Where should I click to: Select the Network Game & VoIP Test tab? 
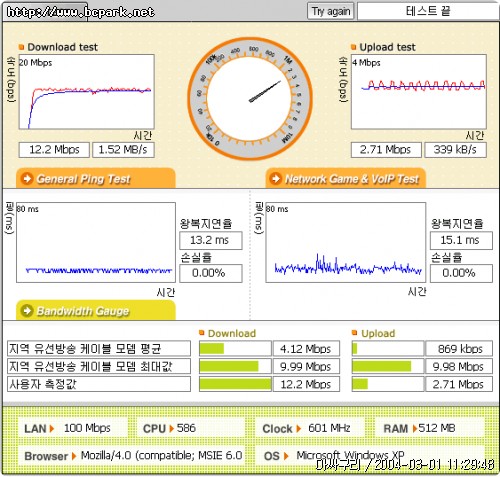[346, 178]
